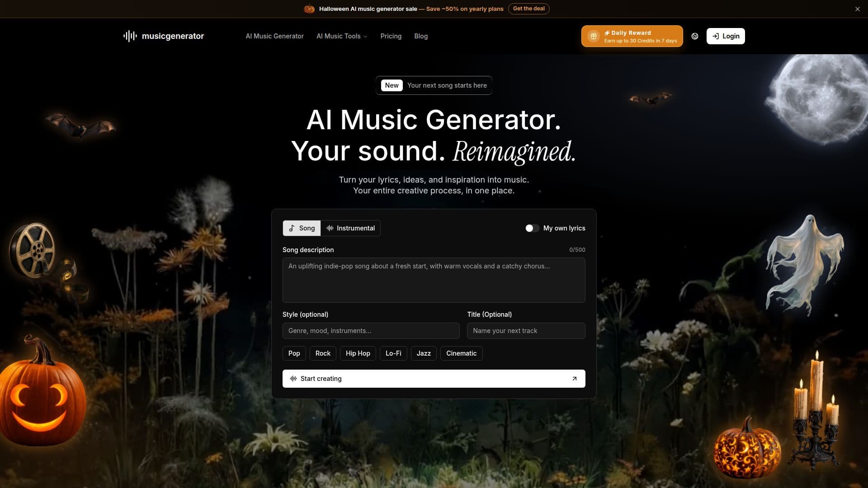Click the gift icon in Daily Reward
Image resolution: width=868 pixels, height=488 pixels.
point(594,36)
